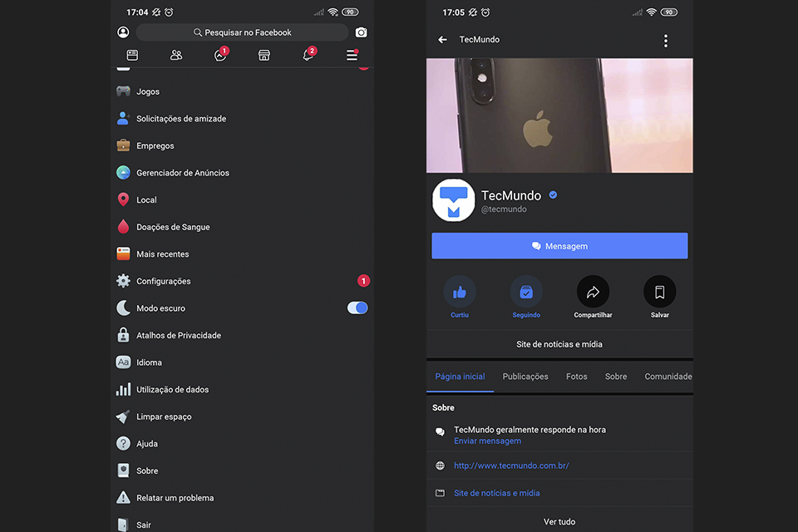Click the Limpar espaço broom icon

(x=123, y=416)
